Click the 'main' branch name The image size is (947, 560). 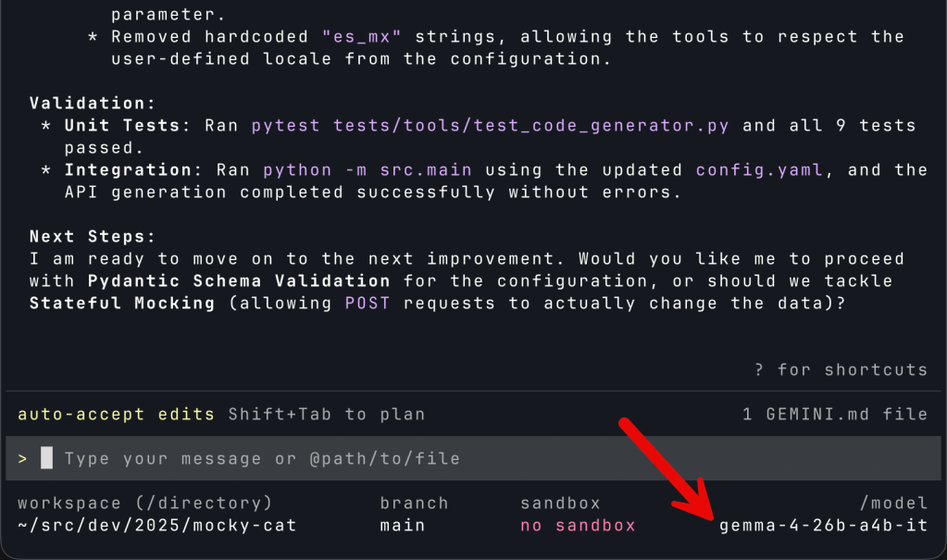coord(403,526)
